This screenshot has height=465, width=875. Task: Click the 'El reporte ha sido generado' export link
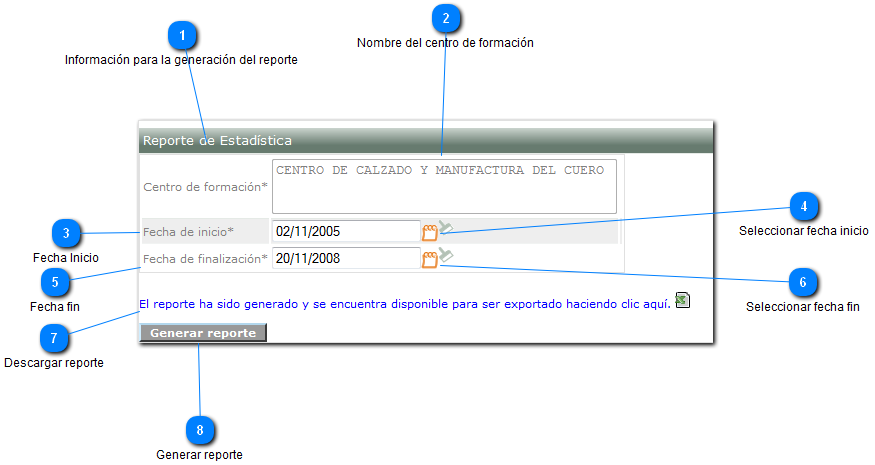tap(405, 304)
